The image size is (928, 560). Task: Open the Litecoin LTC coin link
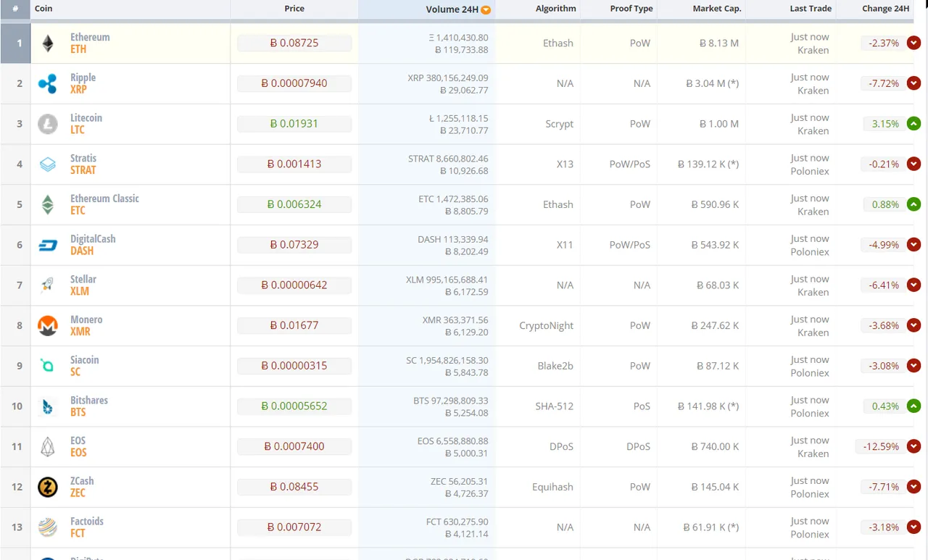point(86,124)
